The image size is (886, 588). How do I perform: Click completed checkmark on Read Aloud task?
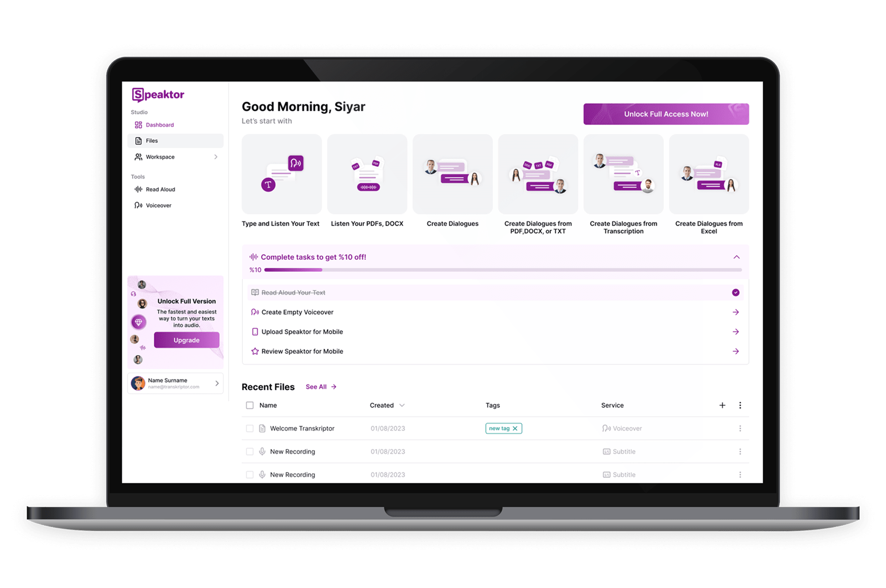click(736, 293)
